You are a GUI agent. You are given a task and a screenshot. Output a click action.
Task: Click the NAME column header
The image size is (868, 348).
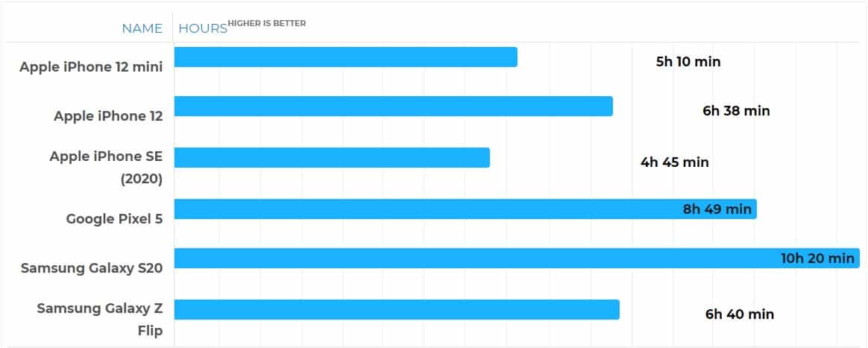(142, 29)
